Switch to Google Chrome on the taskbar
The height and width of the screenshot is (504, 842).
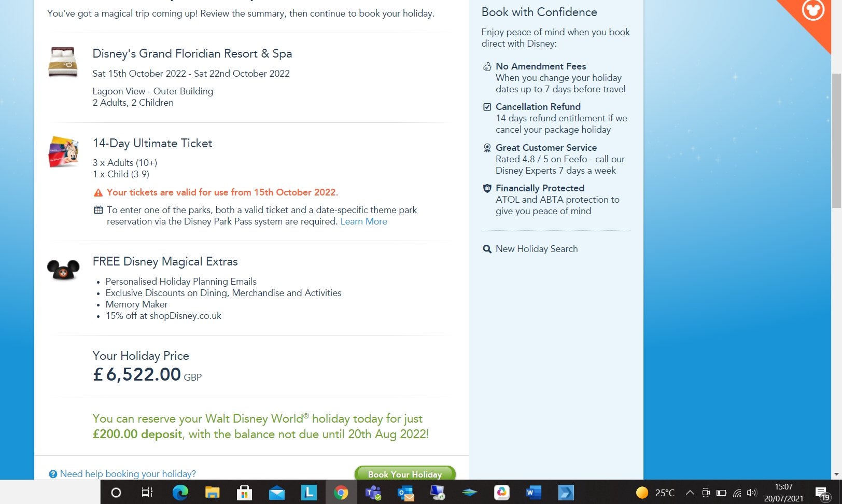[x=341, y=493]
